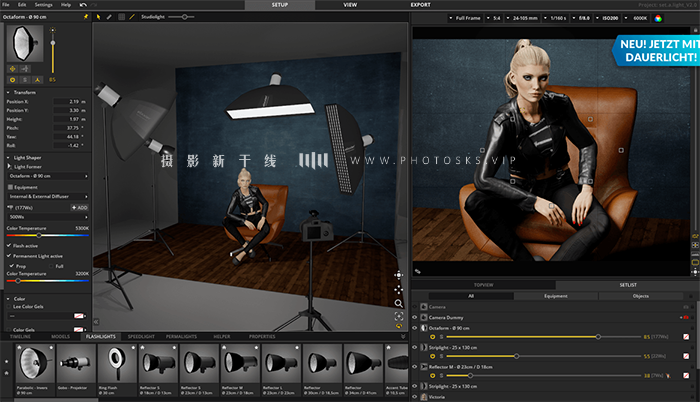
Task: Select the Parabolic thumbnail in flashlights
Action: pos(35,370)
